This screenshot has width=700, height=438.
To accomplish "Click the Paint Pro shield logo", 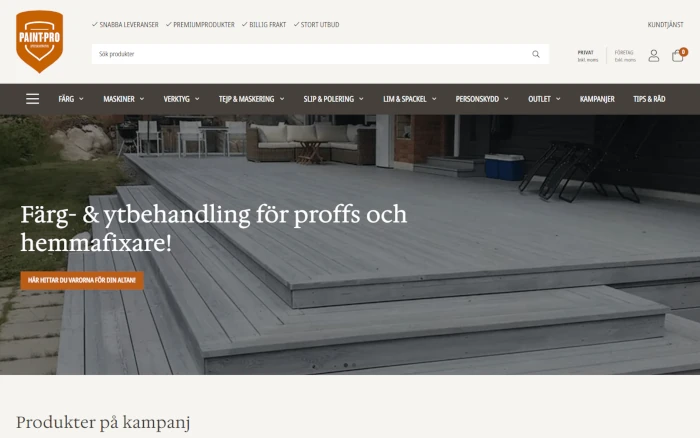I will (39, 42).
